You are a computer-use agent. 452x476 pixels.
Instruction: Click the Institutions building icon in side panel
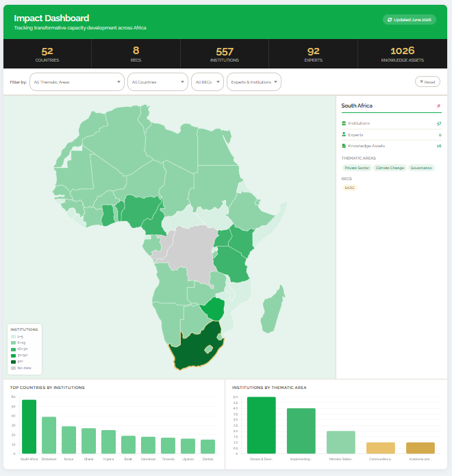point(344,123)
